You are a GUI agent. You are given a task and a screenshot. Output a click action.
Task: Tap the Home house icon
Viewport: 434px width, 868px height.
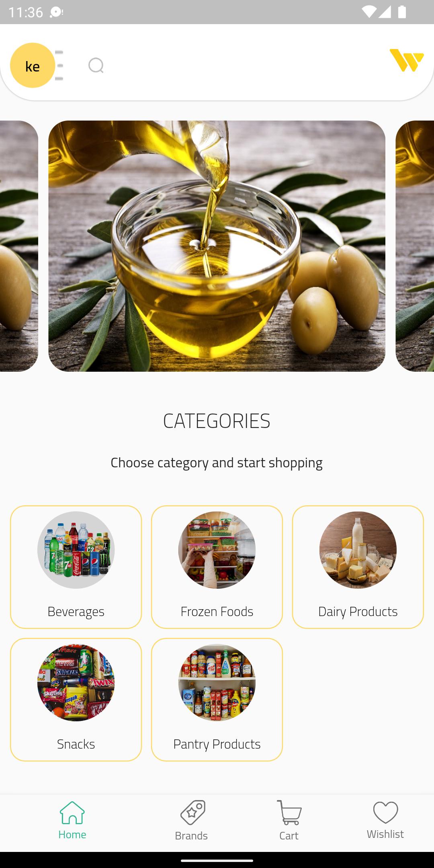(72, 813)
